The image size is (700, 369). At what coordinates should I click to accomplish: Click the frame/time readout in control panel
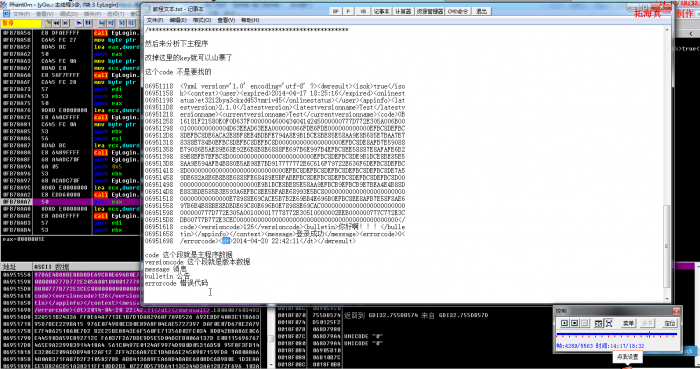[x=600, y=346]
